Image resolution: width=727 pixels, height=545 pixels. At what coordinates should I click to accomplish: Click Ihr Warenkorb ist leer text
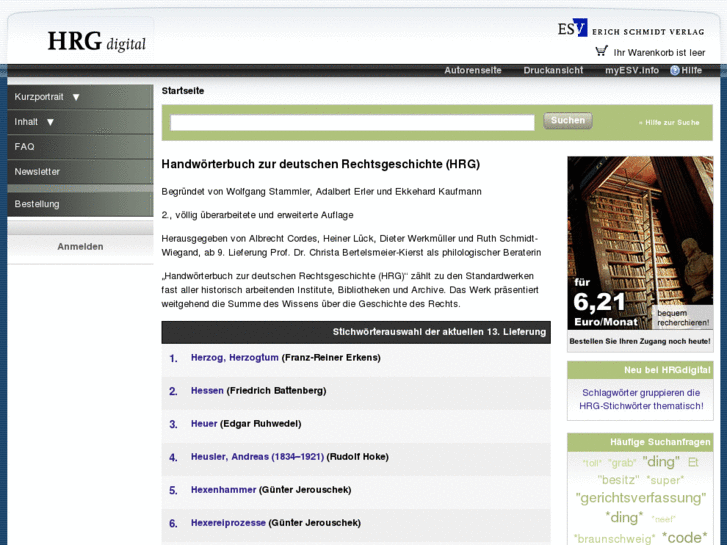659,52
